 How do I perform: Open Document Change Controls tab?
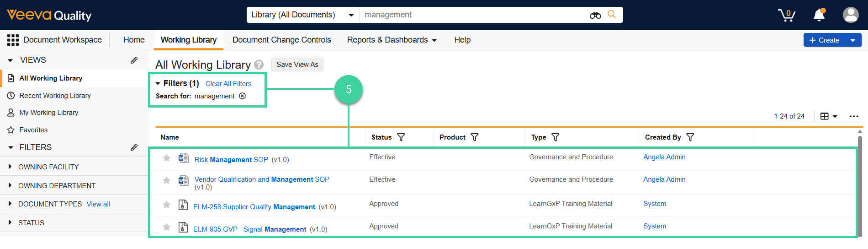[281, 40]
